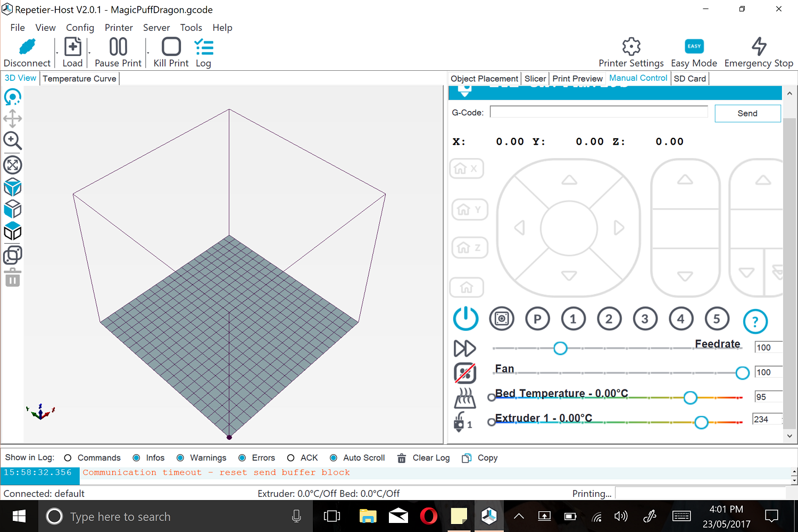The image size is (798, 532).
Task: Open Printer Settings gear
Action: (631, 47)
